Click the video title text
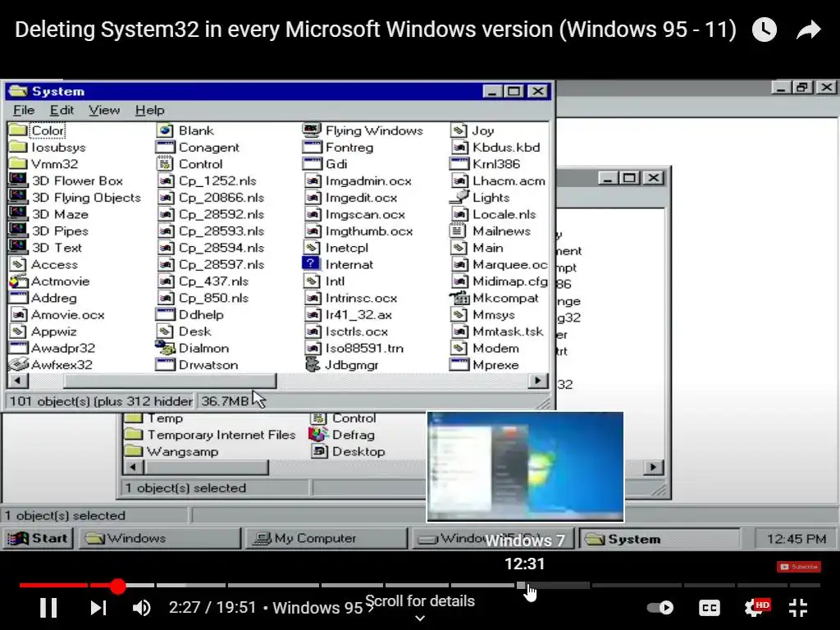Viewport: 840px width, 630px height. (376, 30)
